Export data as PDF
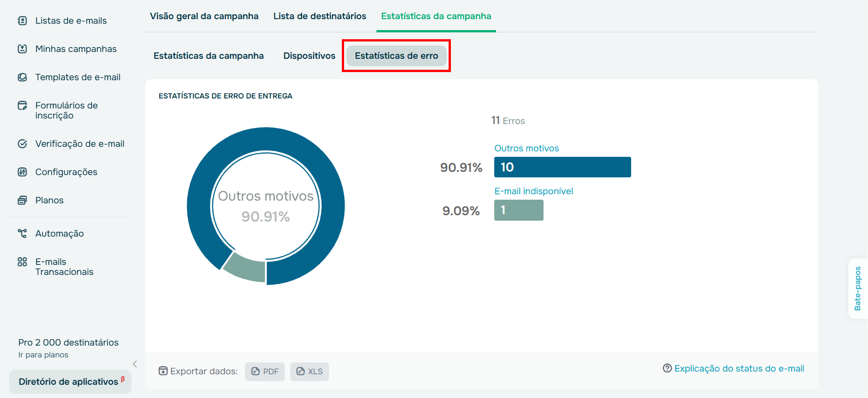The width and height of the screenshot is (868, 398). point(265,372)
